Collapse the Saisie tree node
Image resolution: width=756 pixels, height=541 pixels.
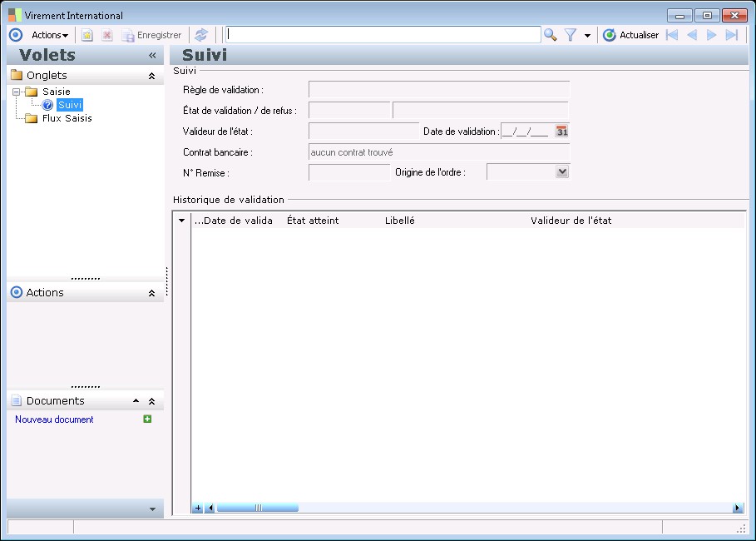tap(17, 92)
